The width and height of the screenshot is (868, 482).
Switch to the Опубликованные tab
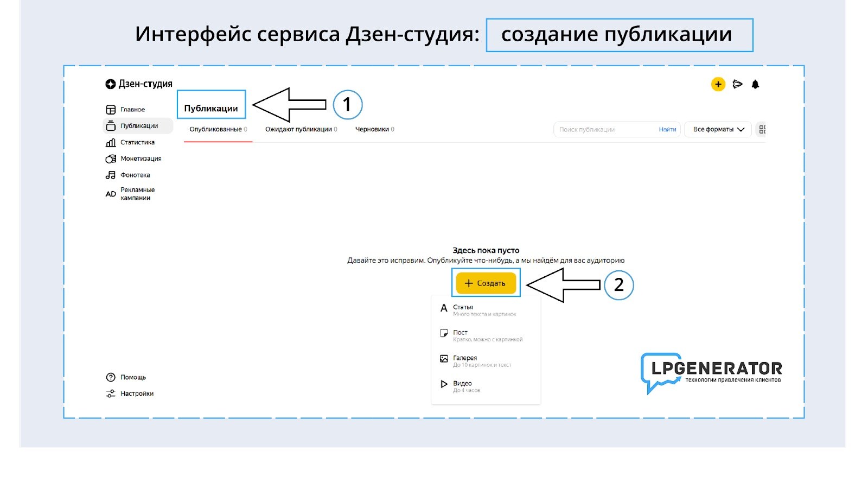[218, 129]
